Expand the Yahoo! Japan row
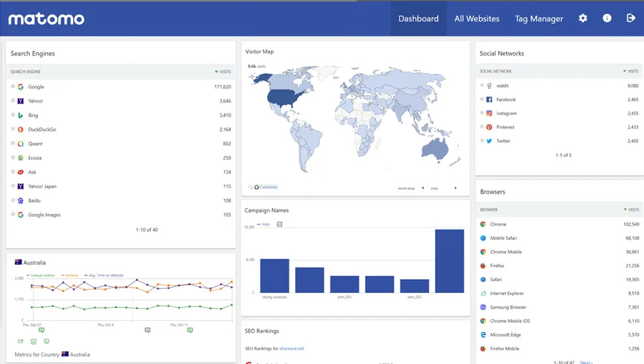This screenshot has width=644, height=364. point(12,186)
